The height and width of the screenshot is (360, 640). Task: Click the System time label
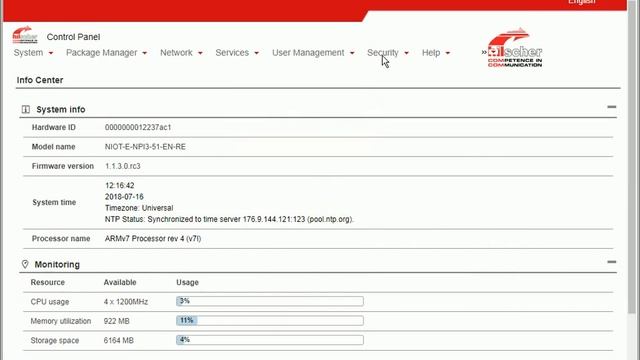coord(54,202)
